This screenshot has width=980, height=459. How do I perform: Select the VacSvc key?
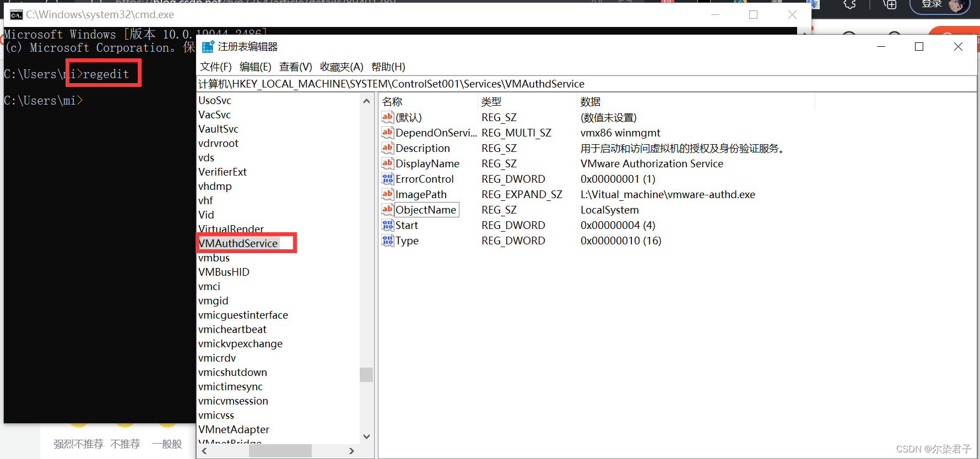point(214,114)
